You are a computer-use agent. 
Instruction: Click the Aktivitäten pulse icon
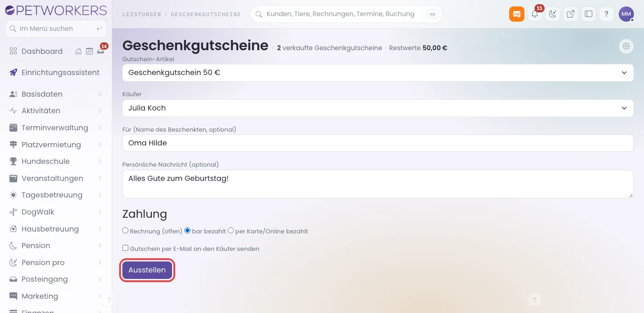coord(13,110)
